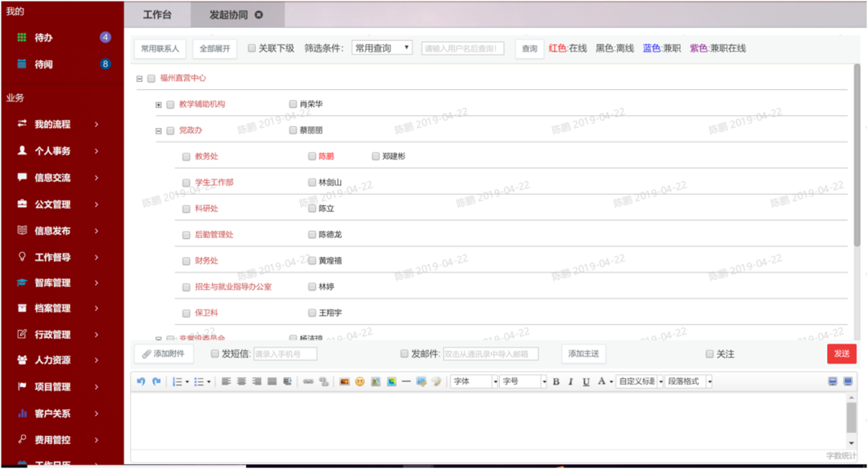Insert a numbered list
The width and height of the screenshot is (868, 469).
point(177,381)
